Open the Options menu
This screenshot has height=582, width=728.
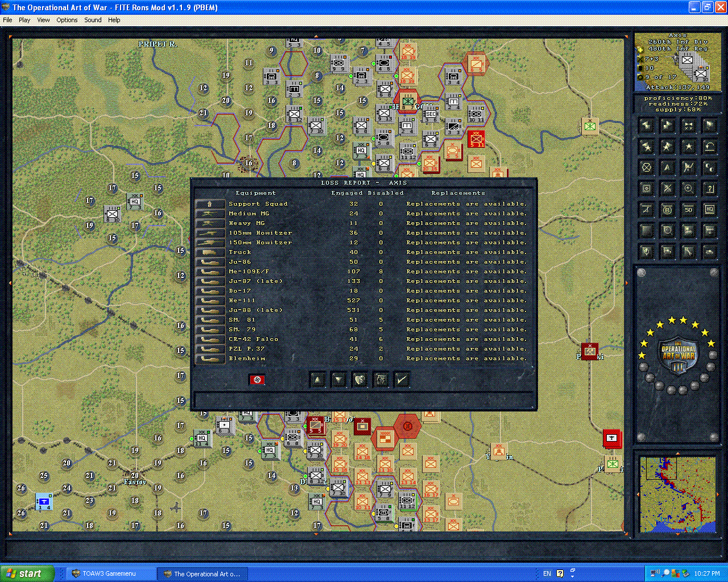tap(67, 20)
